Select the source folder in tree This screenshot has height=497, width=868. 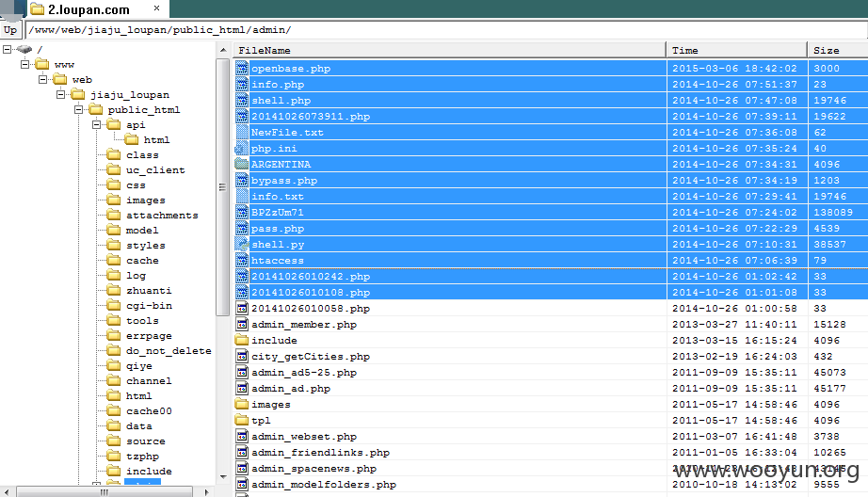pos(146,441)
